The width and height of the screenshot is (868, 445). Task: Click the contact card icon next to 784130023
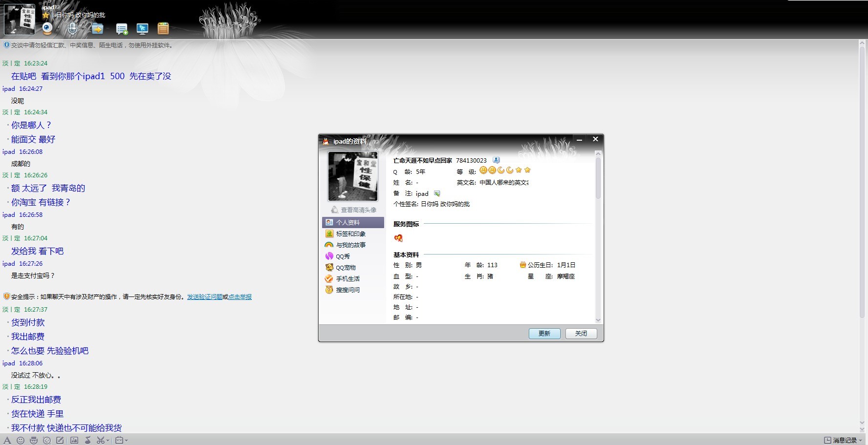coord(496,160)
